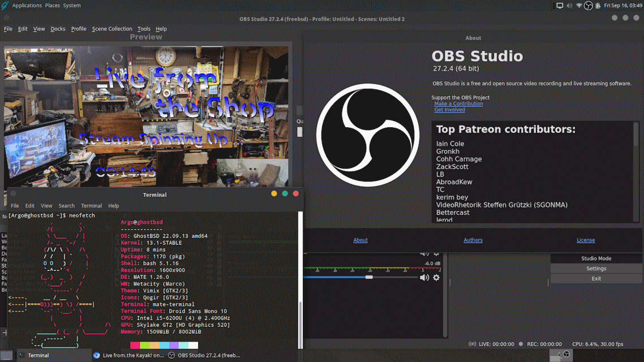
Task: Open the OBS Edit menu
Action: (23, 29)
